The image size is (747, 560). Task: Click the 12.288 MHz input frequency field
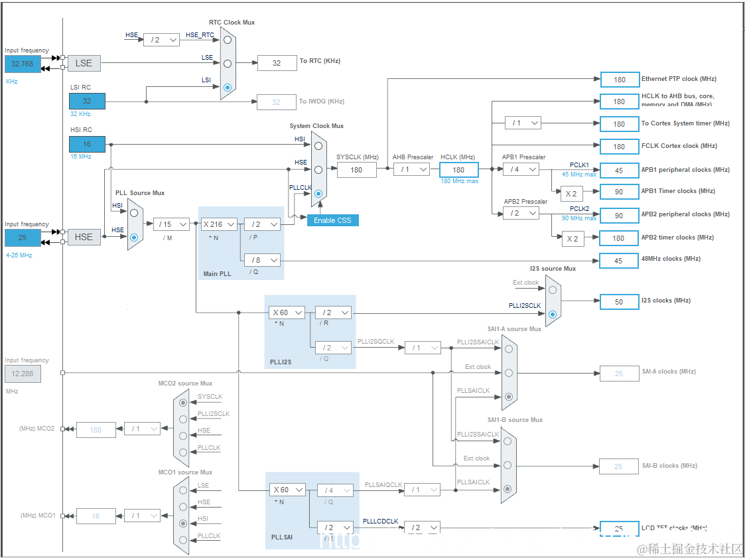(23, 374)
